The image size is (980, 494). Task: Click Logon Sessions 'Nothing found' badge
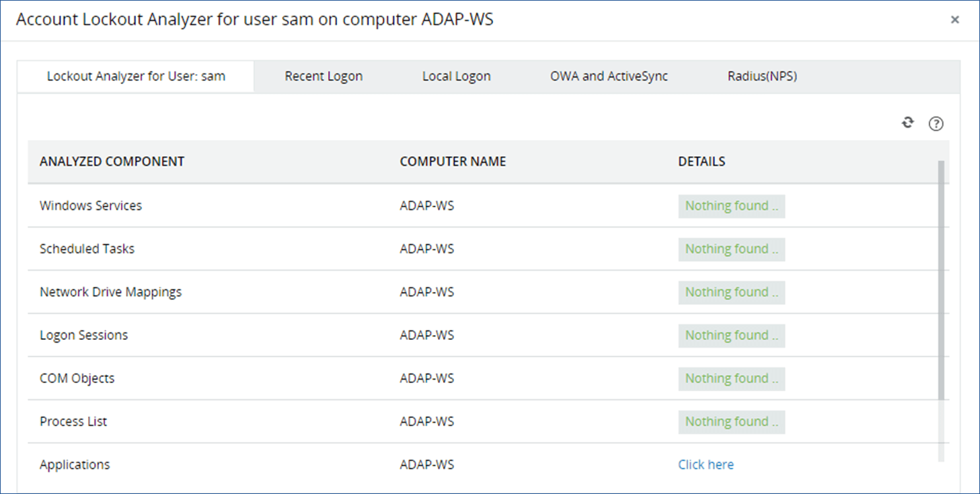pos(731,335)
